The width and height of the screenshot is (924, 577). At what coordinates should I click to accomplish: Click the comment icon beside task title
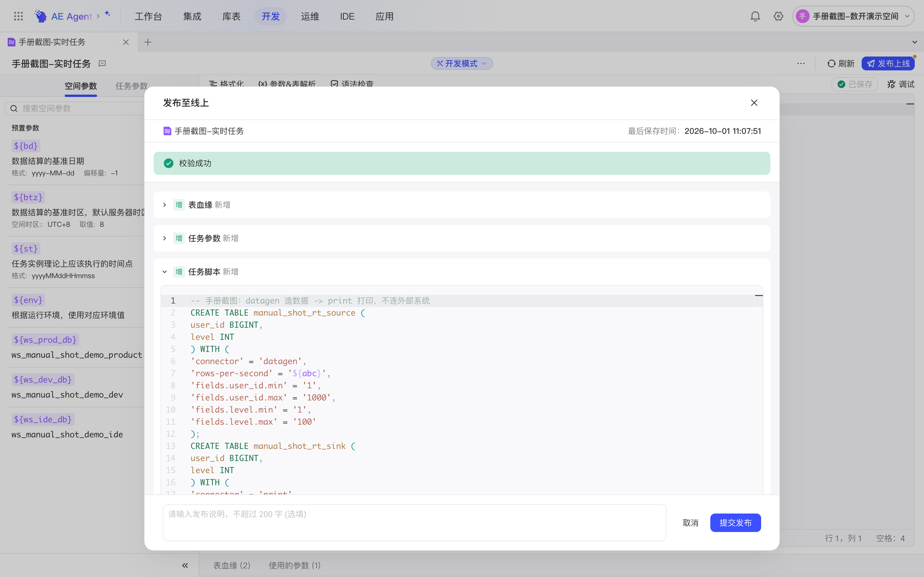coord(102,63)
